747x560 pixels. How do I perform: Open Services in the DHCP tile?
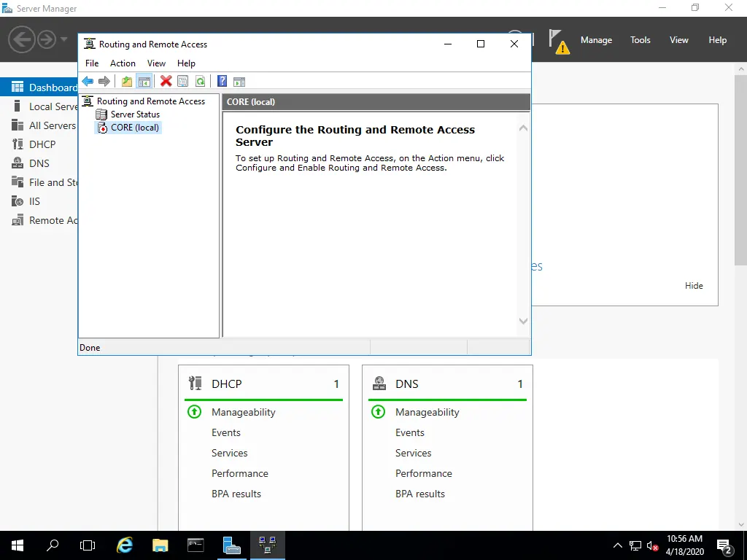230,453
